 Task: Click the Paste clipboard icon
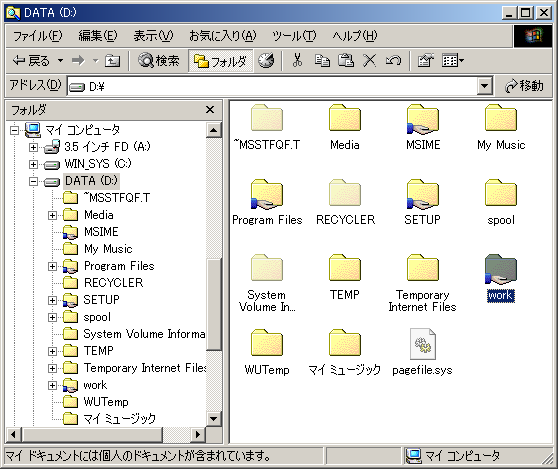click(x=346, y=60)
